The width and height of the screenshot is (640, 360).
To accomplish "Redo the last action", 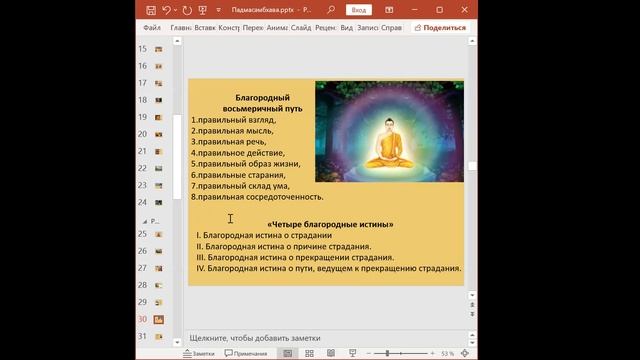I will pos(187,10).
